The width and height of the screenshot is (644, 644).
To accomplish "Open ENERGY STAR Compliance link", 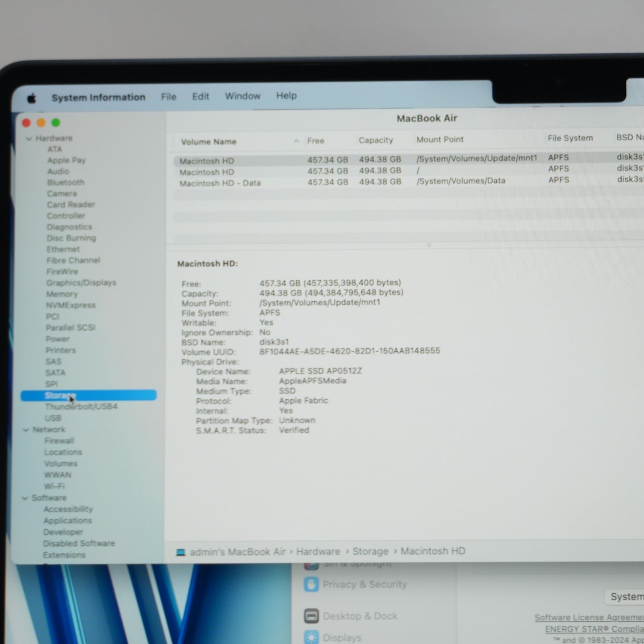I will tap(595, 629).
